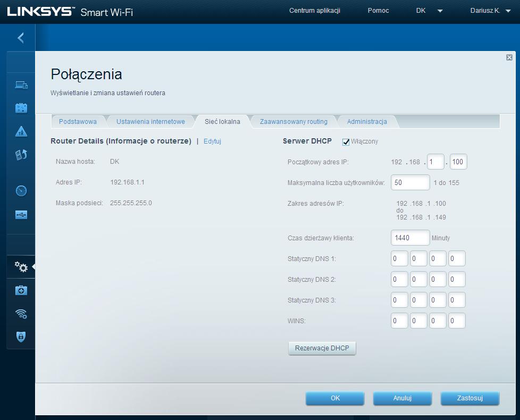Open the Media Prioritization arrows icon
The width and height of the screenshot is (520, 420).
pyautogui.click(x=21, y=155)
